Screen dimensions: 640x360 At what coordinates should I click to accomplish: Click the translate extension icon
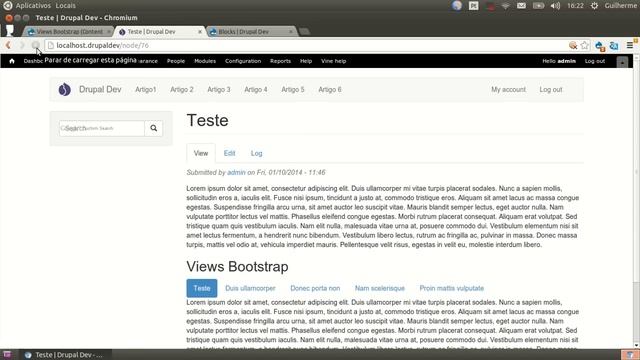(x=614, y=46)
